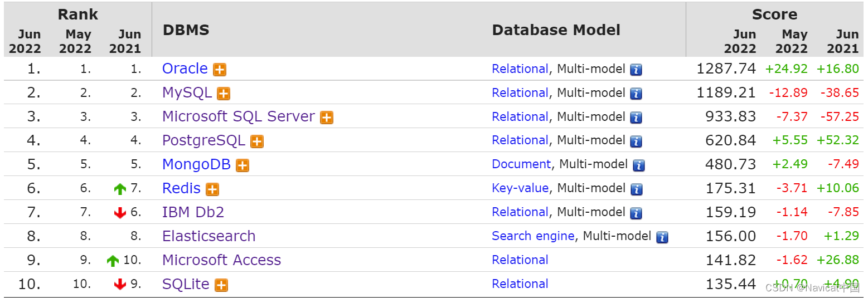The height and width of the screenshot is (298, 868).
Task: Select the score value 933.83
Action: [x=731, y=117]
